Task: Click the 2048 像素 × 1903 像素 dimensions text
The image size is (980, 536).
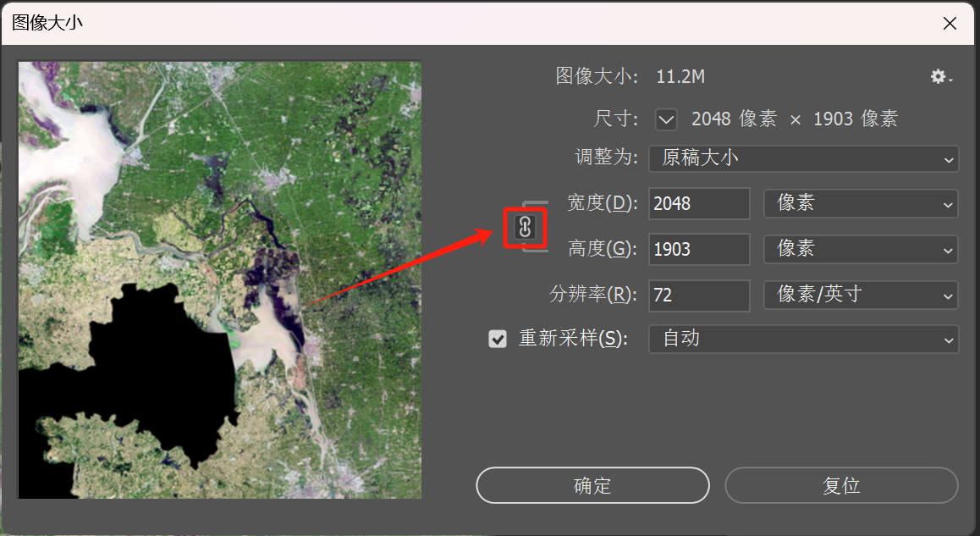Action: click(795, 119)
